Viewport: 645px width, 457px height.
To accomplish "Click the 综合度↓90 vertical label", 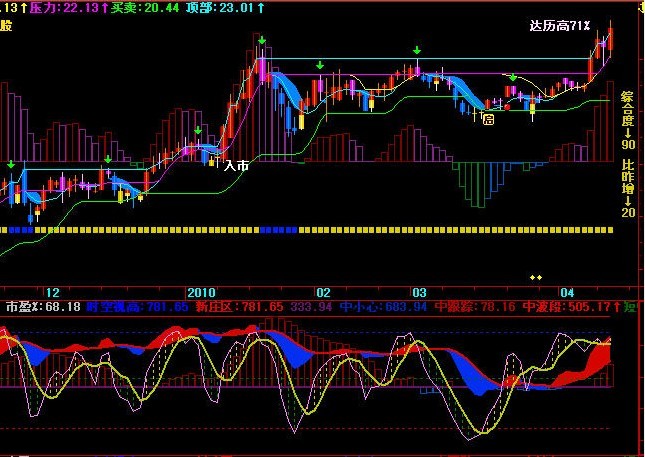I will click(628, 121).
